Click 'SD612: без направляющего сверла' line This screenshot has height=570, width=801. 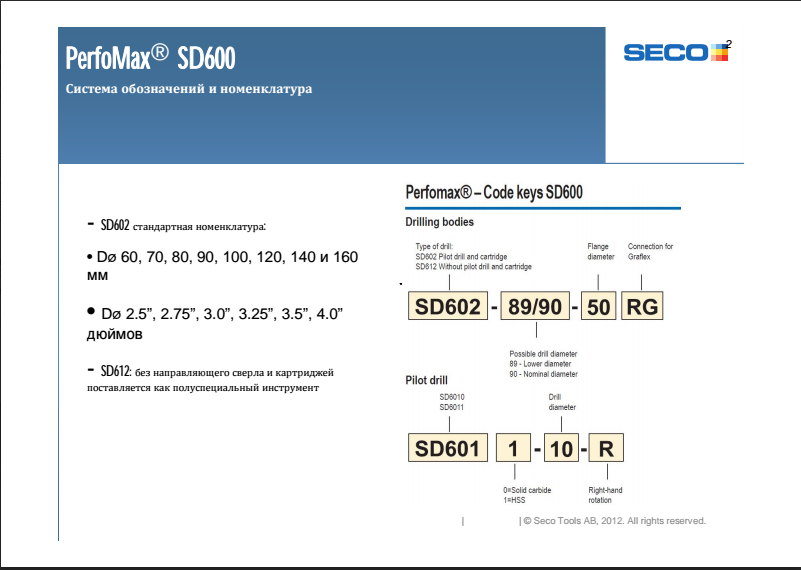210,371
